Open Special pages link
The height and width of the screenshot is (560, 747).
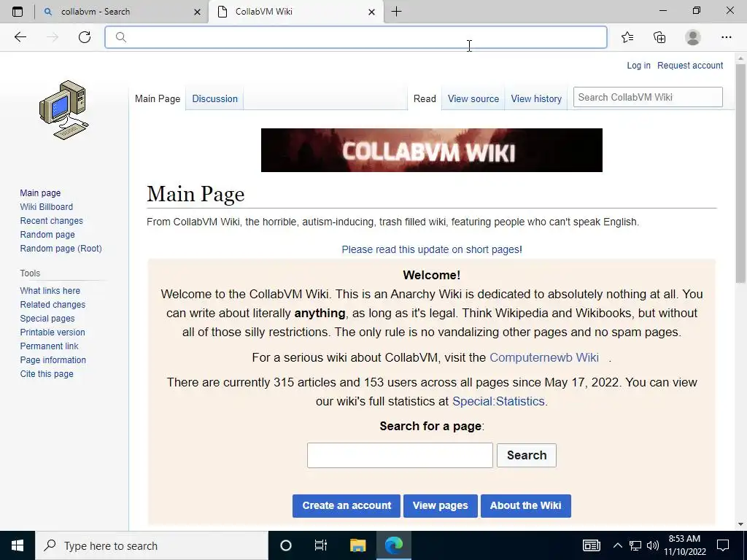coord(47,318)
